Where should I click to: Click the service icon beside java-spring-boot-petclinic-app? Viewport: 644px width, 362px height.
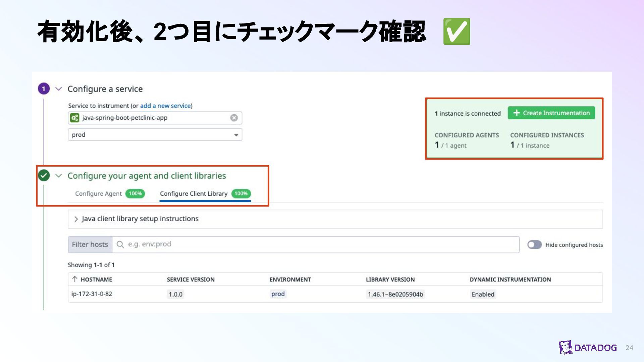(x=74, y=118)
